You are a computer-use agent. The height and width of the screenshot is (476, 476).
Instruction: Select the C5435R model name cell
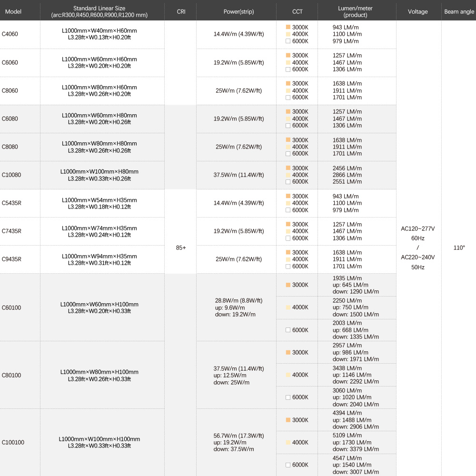(11, 203)
